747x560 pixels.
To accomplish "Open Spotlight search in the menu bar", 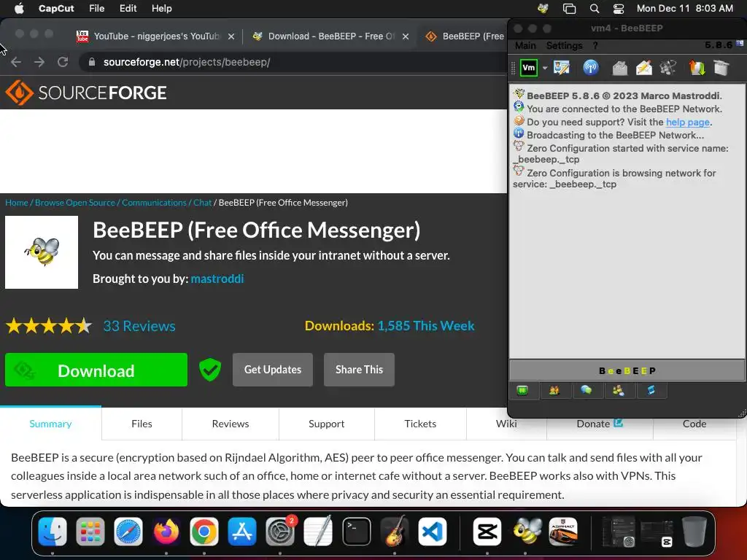I will pyautogui.click(x=594, y=8).
